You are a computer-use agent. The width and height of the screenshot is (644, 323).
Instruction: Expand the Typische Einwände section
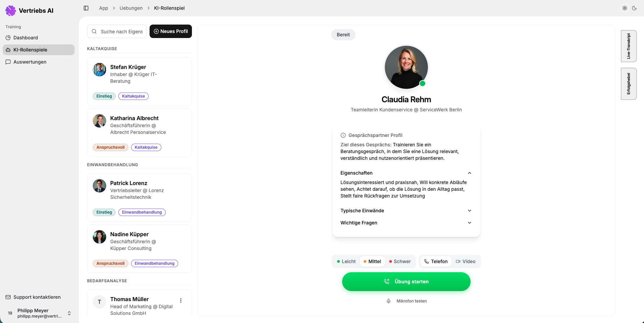[x=470, y=211]
